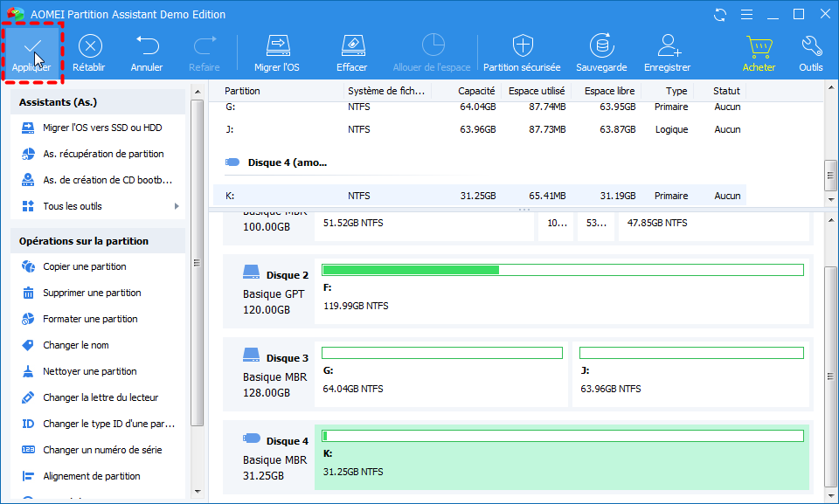Click Changer la lettre du lecteur
The height and width of the screenshot is (504, 839).
(101, 397)
